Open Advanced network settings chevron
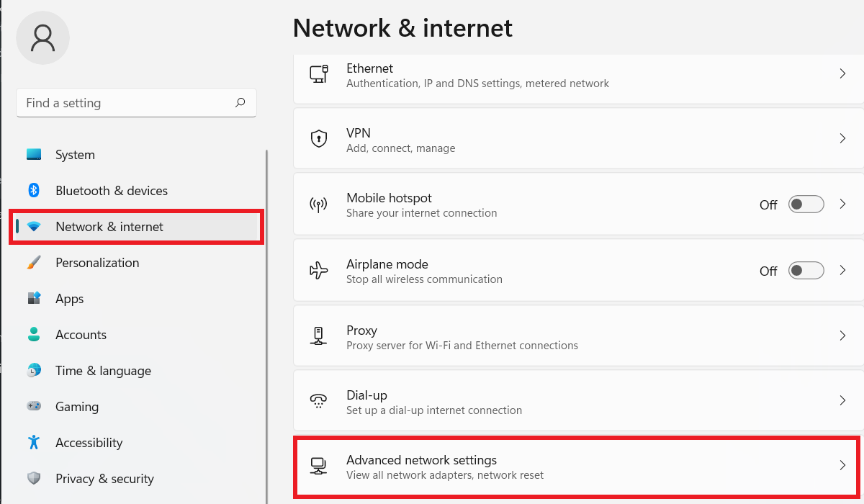The image size is (864, 504). click(842, 466)
